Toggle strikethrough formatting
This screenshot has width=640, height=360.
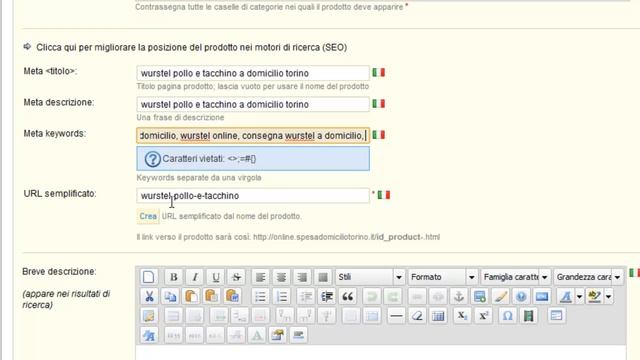pyautogui.click(x=236, y=277)
